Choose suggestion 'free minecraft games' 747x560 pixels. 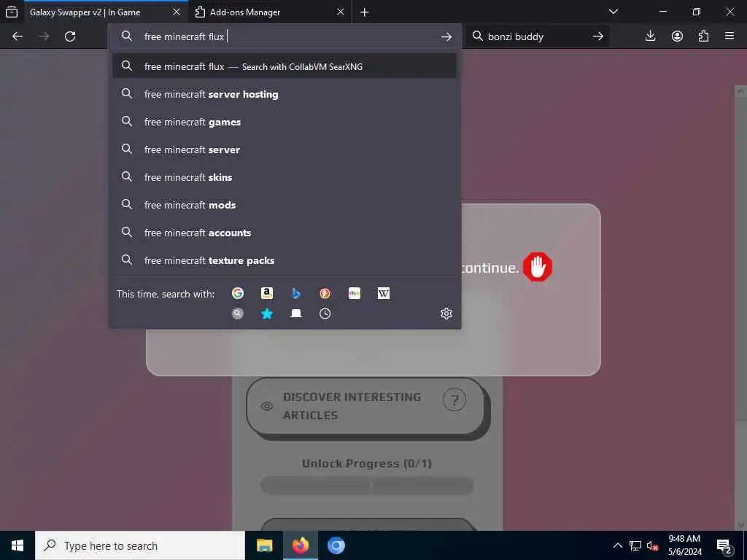pos(285,122)
